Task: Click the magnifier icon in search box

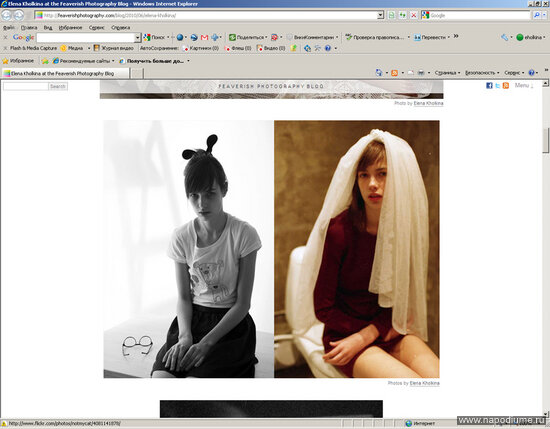Action: click(537, 15)
